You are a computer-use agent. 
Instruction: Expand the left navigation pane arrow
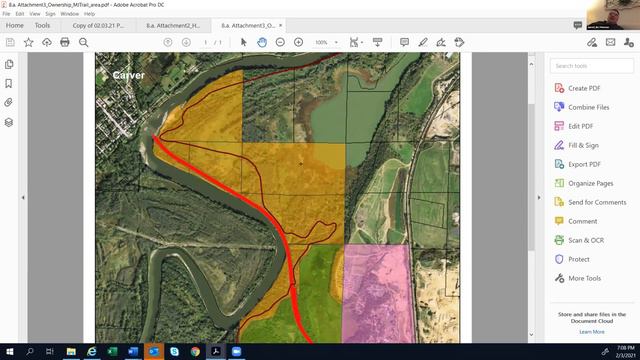pyautogui.click(x=23, y=198)
